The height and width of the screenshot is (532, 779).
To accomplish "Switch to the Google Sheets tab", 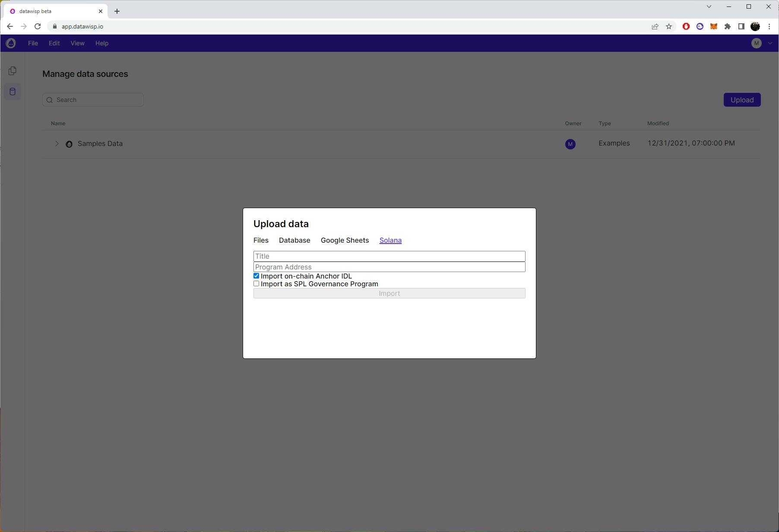I will [x=345, y=240].
